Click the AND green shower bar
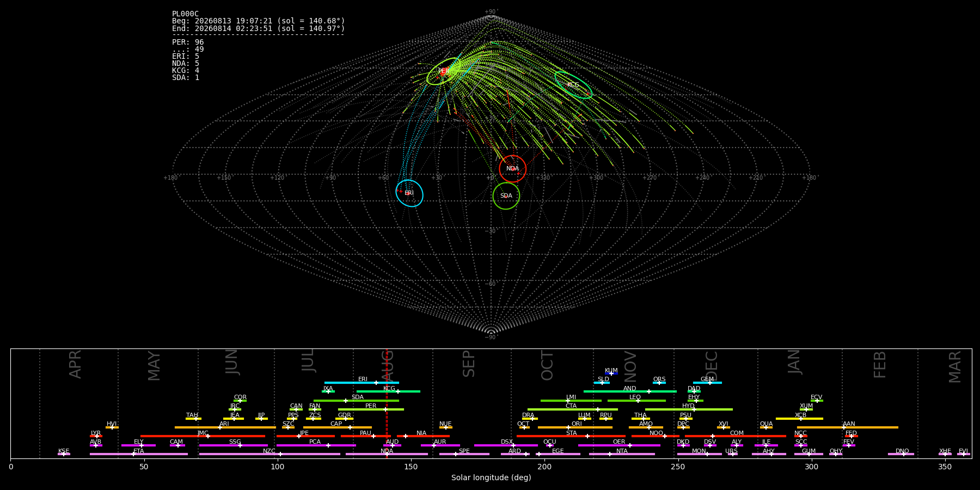 click(x=630, y=391)
